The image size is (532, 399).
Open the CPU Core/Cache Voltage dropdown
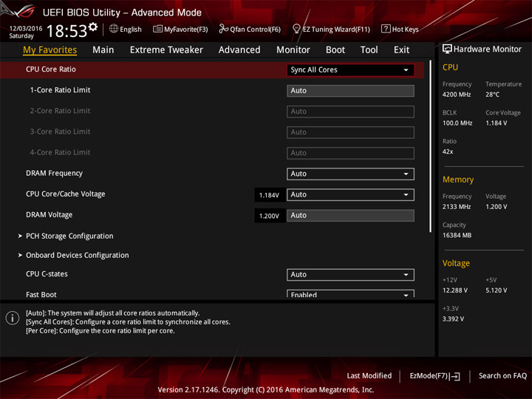click(350, 195)
